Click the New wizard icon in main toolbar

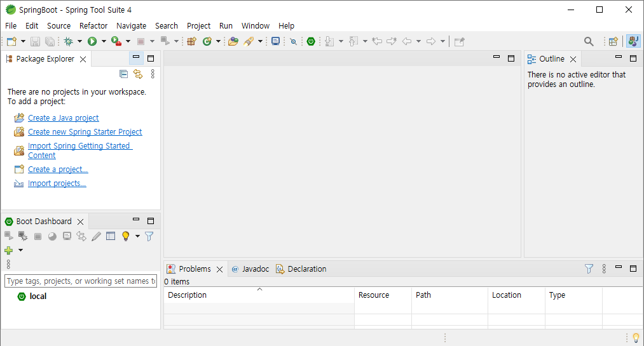point(12,41)
